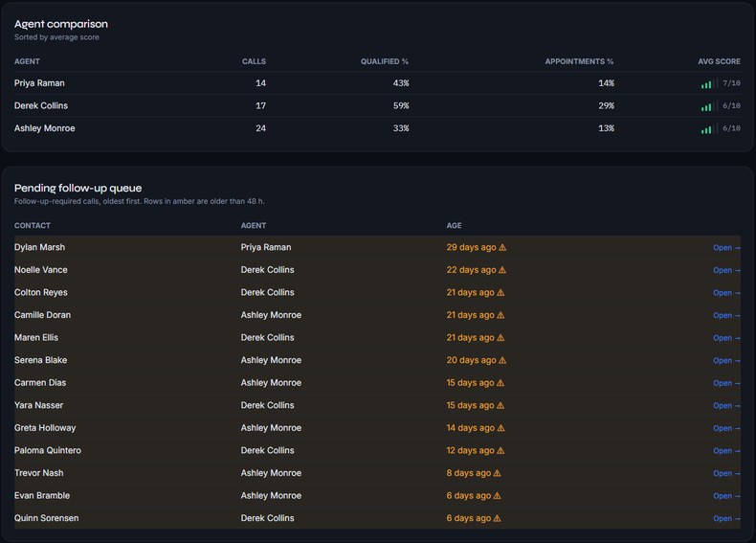The image size is (756, 543).
Task: Open Serena Blake follow-up call
Action: coord(726,360)
